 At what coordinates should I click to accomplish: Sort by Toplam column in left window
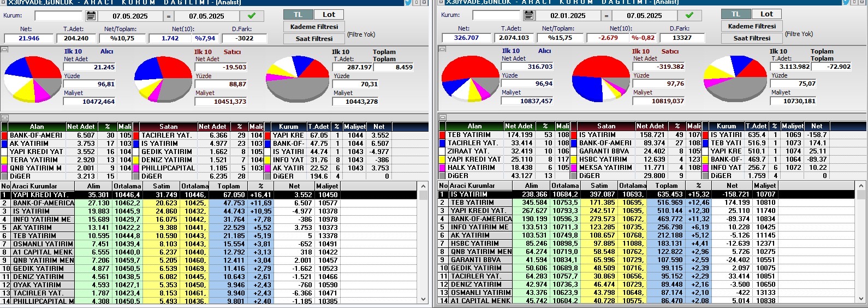(x=228, y=186)
